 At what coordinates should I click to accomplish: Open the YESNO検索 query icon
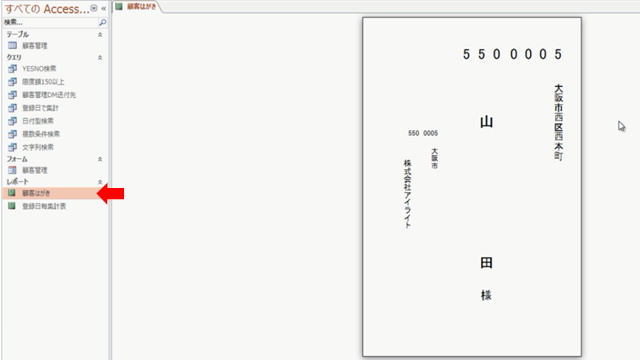pos(13,69)
